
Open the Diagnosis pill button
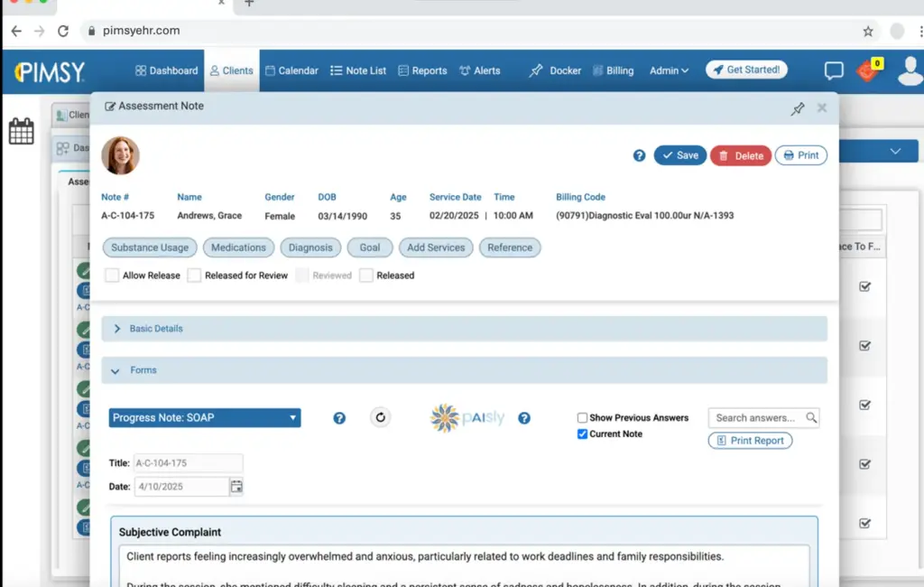[310, 247]
